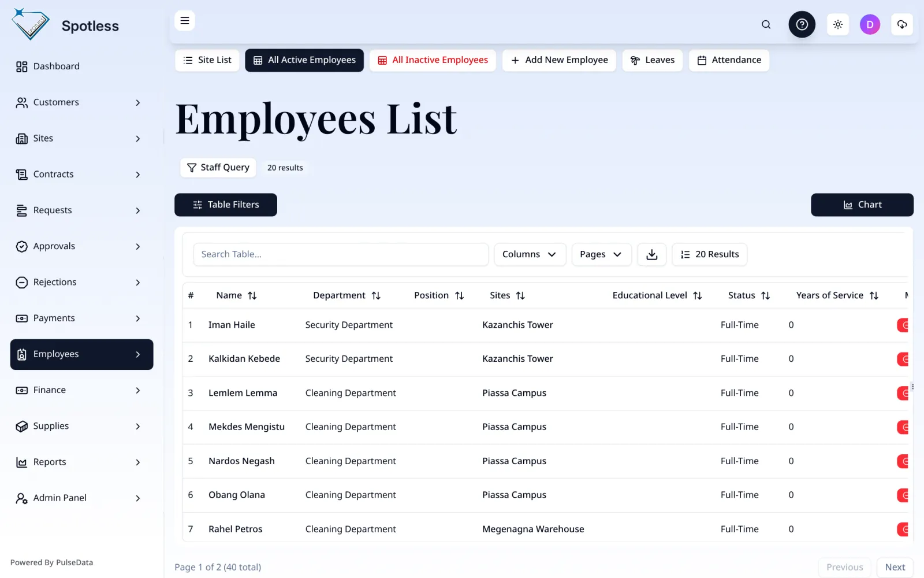
Task: Download table data icon button
Action: click(x=651, y=254)
